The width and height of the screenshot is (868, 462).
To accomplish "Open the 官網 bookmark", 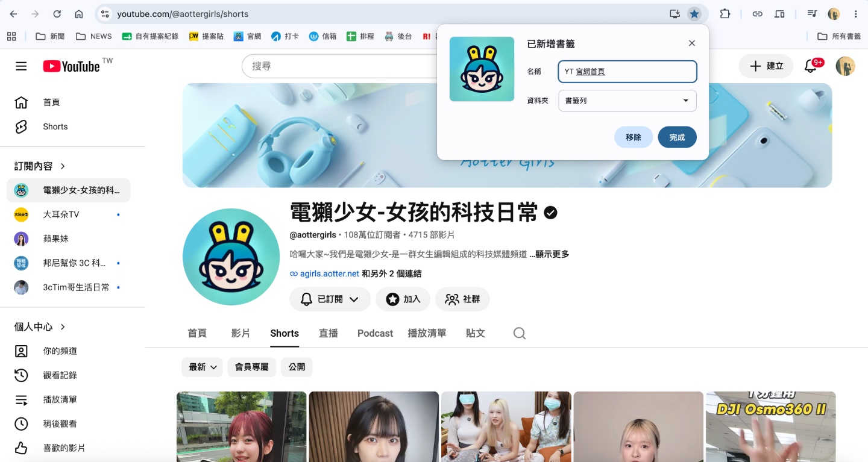I will click(248, 36).
